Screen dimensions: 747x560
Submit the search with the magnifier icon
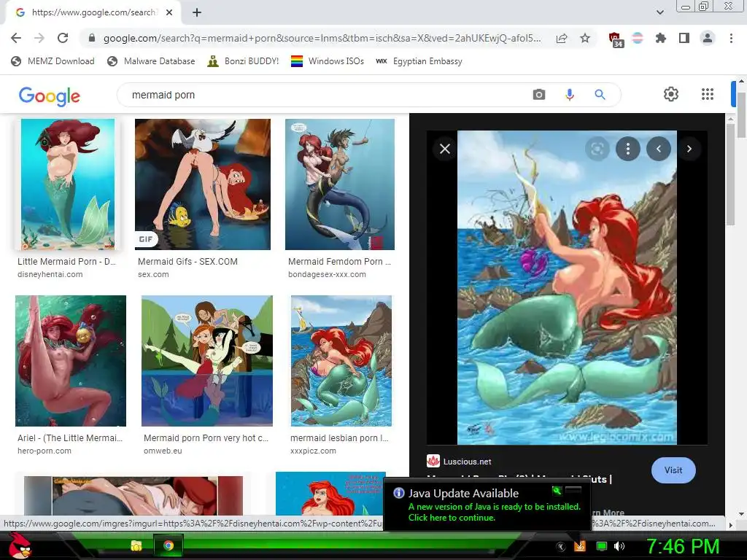tap(600, 95)
